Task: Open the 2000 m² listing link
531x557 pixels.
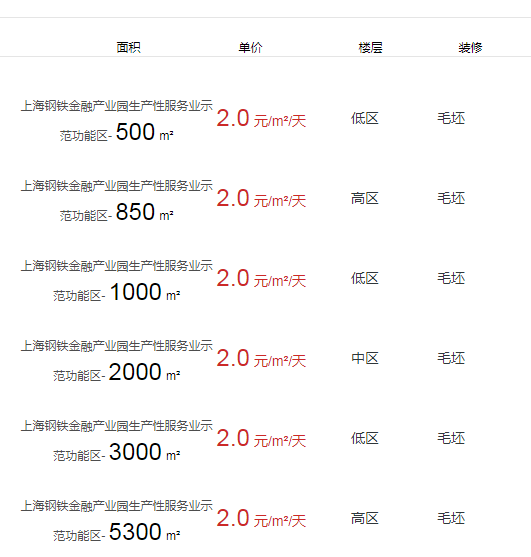Action: click(x=117, y=361)
